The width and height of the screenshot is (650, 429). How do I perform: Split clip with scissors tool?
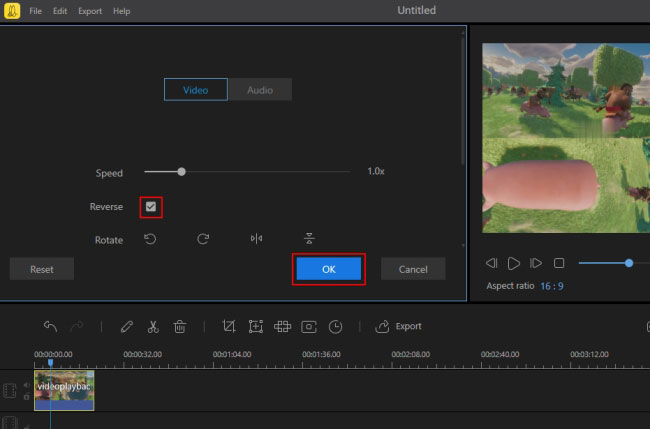click(153, 327)
